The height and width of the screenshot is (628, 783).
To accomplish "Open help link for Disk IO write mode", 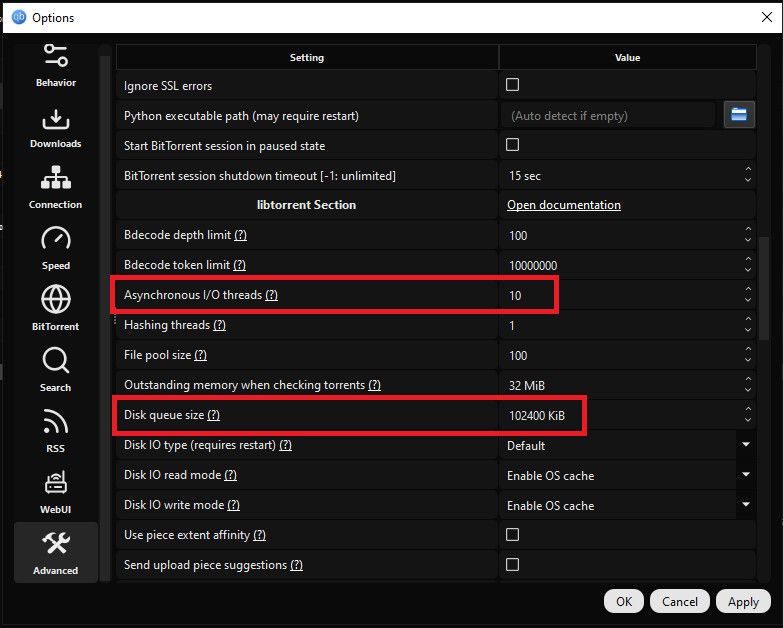I will pyautogui.click(x=233, y=505).
